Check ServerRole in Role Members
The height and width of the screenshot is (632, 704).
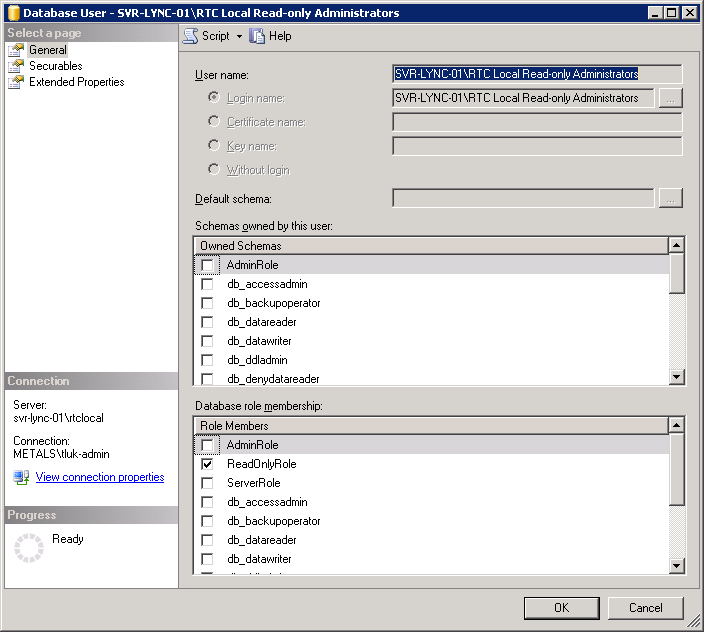tap(207, 483)
